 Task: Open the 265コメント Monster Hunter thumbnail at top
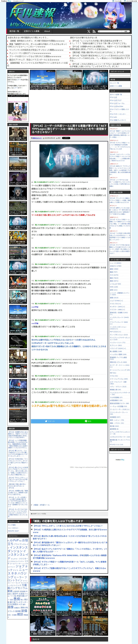pyautogui.click(x=69, y=80)
